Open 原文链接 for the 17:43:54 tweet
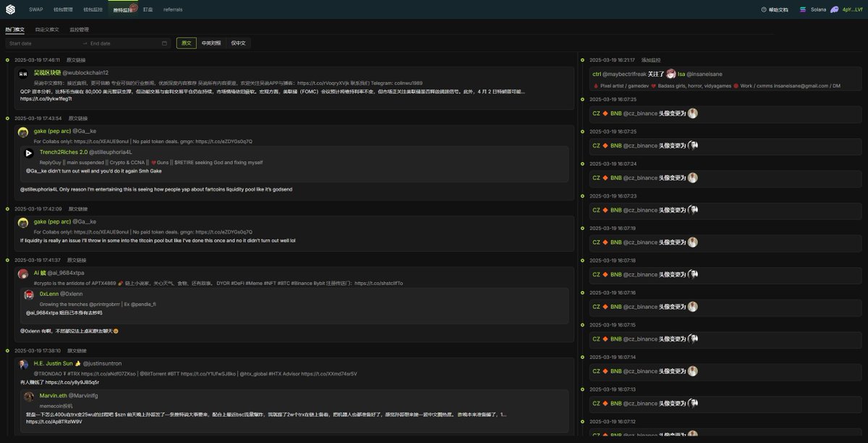 (77, 118)
